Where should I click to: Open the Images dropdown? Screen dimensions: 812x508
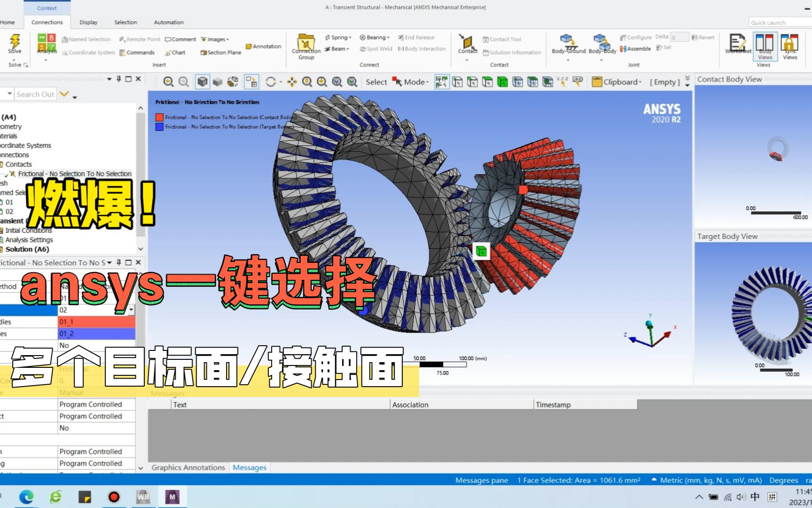pos(215,39)
